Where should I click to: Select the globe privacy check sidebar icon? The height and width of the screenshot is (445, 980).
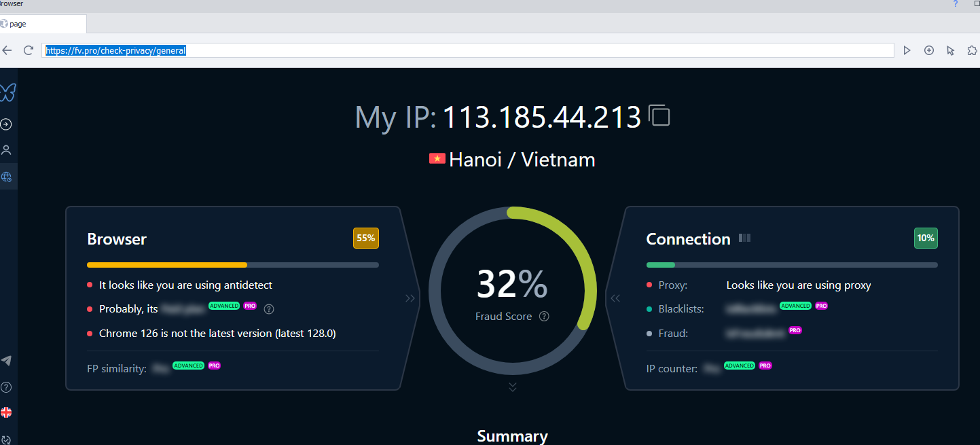[6, 177]
